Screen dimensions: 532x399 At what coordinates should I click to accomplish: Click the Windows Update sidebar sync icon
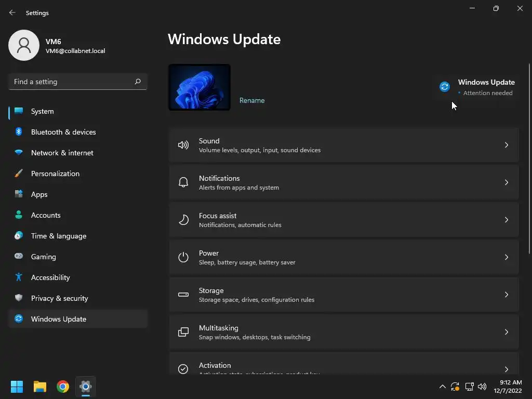19,318
